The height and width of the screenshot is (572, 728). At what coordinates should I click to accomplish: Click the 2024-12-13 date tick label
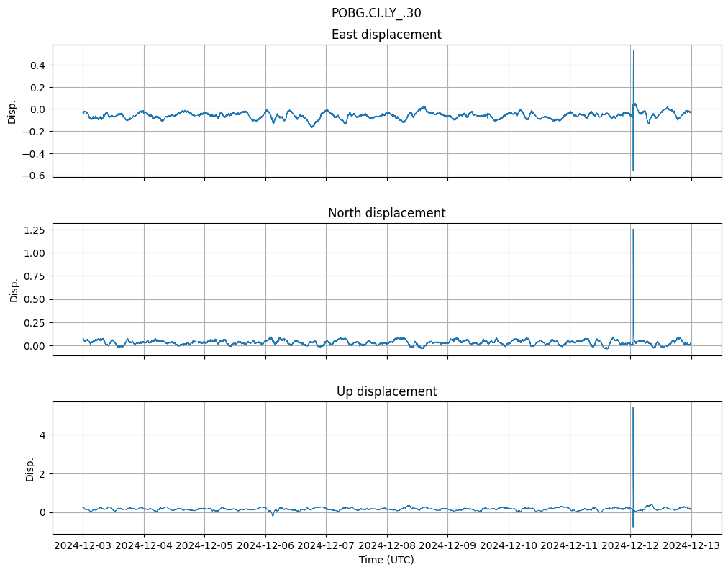tap(691, 546)
